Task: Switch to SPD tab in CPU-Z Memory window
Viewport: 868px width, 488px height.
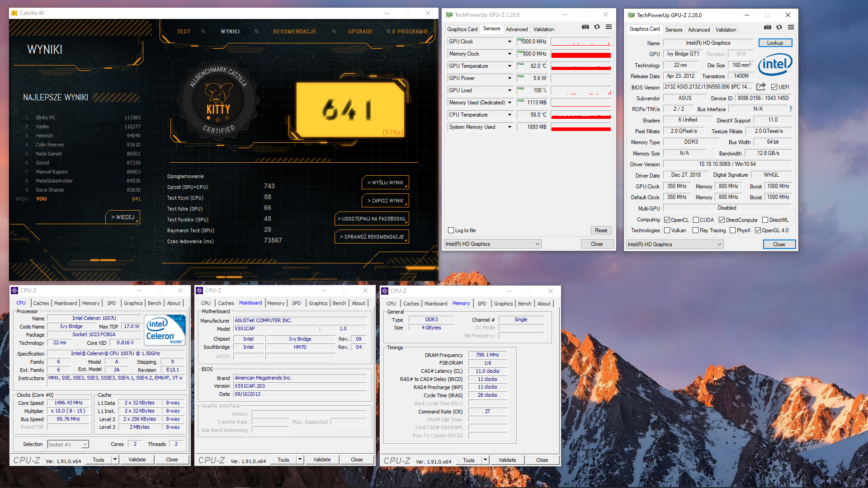Action: point(481,304)
